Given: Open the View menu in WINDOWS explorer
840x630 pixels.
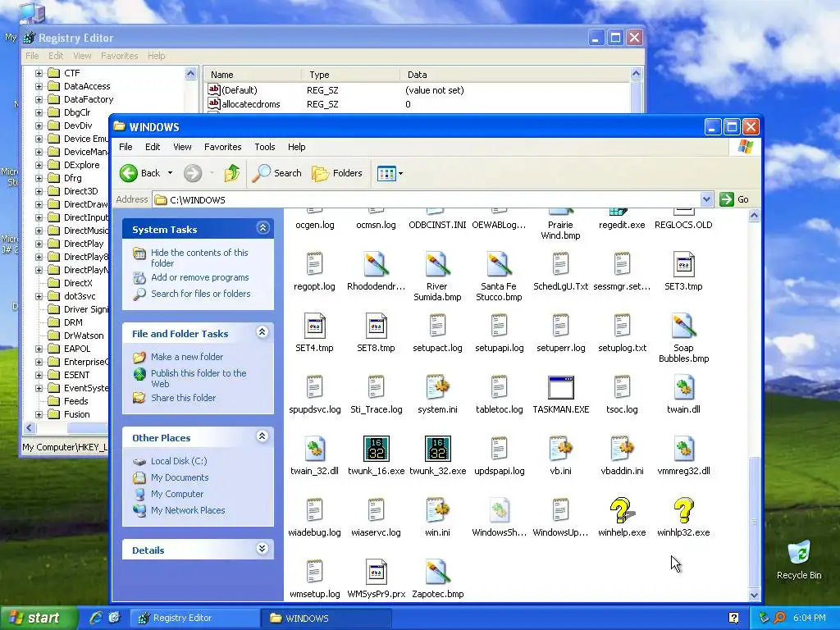Looking at the screenshot, I should (x=182, y=147).
